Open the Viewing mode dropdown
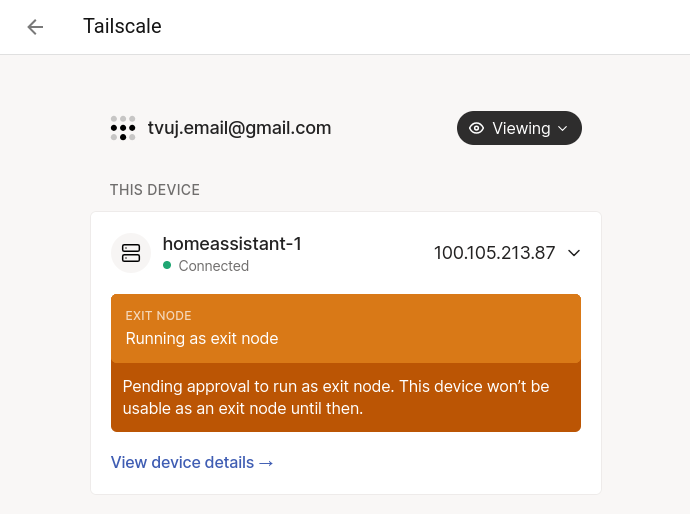The image size is (690, 514). (x=519, y=128)
